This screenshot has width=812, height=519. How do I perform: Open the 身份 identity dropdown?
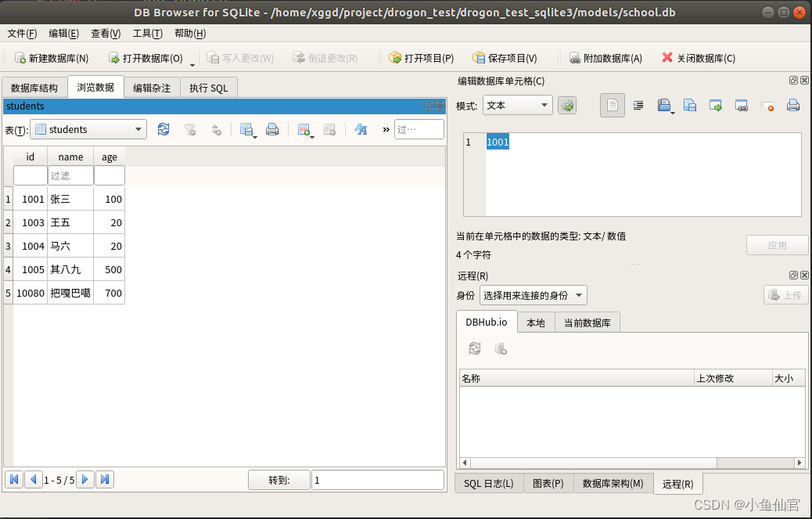[x=534, y=295]
